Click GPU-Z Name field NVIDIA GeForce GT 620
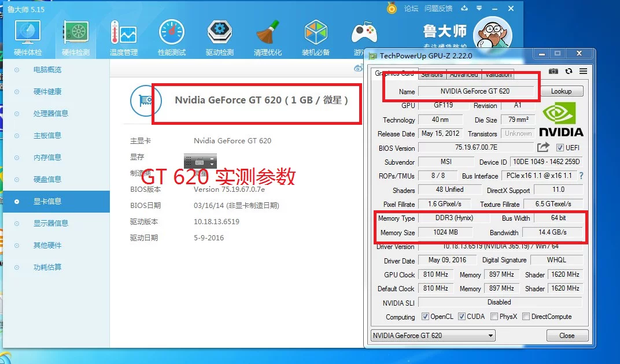This screenshot has width=620, height=364. coord(475,91)
